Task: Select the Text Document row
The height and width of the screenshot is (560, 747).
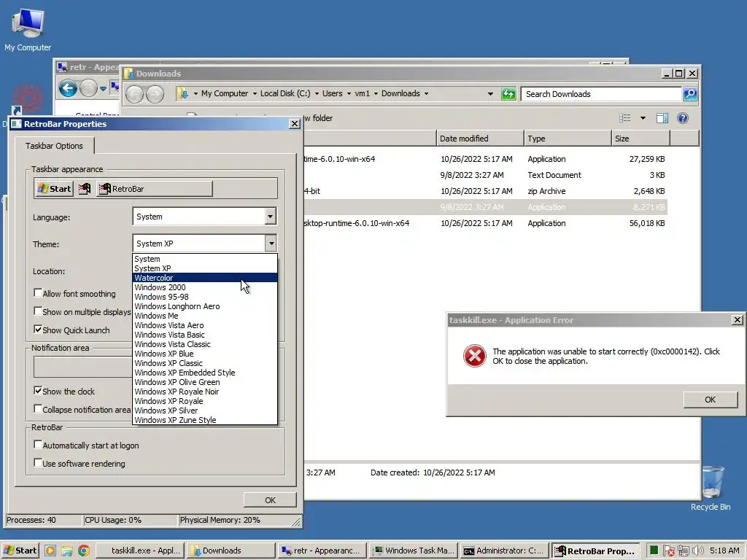Action: (x=485, y=175)
